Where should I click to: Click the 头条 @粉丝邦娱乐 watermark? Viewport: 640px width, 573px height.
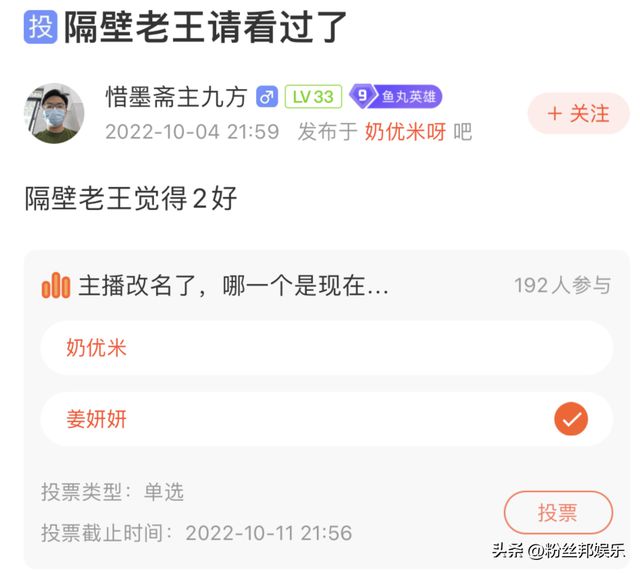(558, 551)
